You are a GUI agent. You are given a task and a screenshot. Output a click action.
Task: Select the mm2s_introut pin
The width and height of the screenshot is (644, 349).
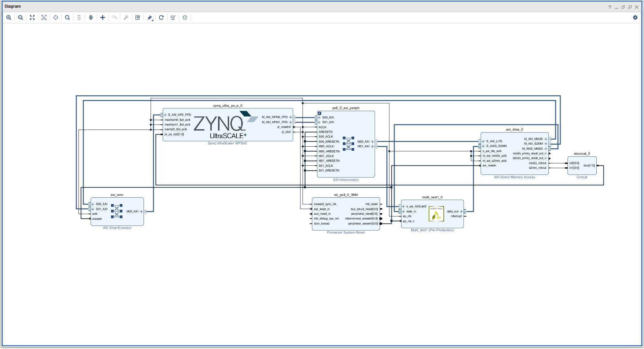[538, 163]
